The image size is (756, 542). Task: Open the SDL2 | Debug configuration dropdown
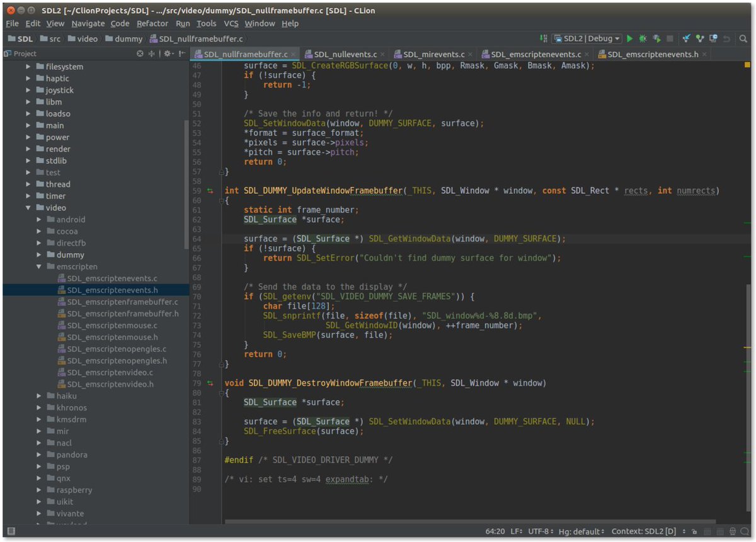click(587, 39)
